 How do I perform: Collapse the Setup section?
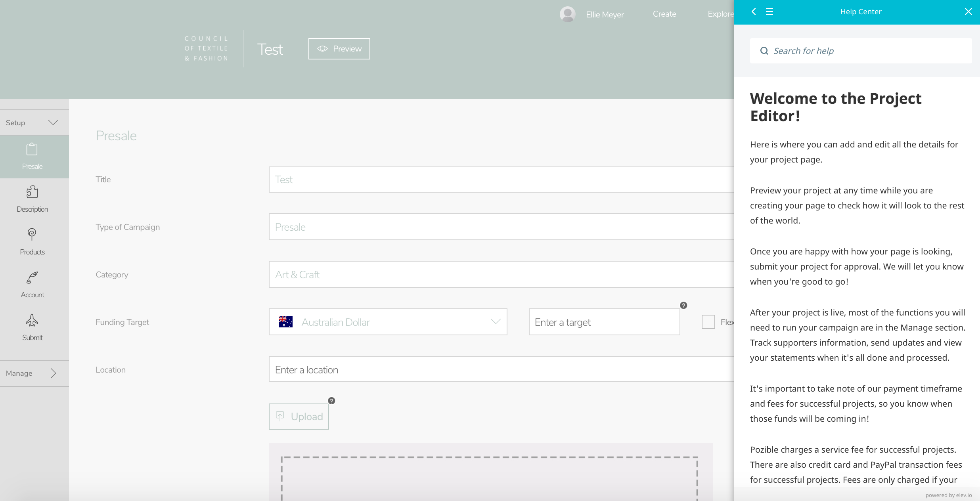[x=34, y=122]
